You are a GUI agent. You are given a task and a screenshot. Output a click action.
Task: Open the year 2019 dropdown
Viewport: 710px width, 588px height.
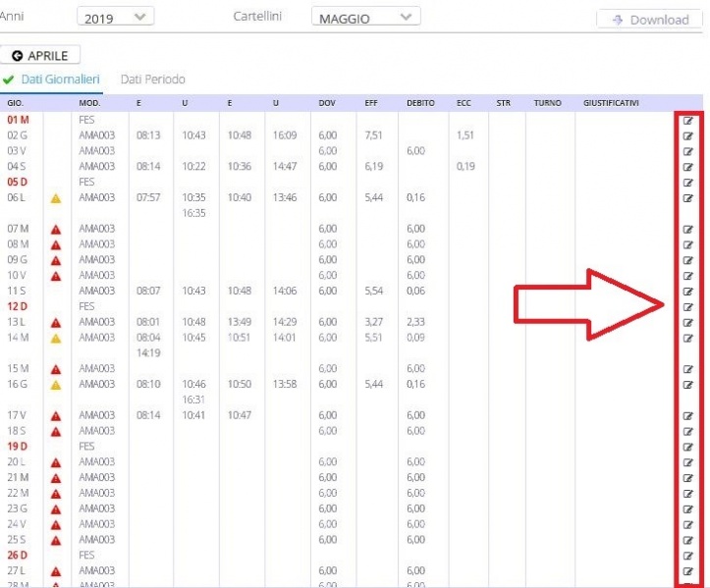[116, 18]
